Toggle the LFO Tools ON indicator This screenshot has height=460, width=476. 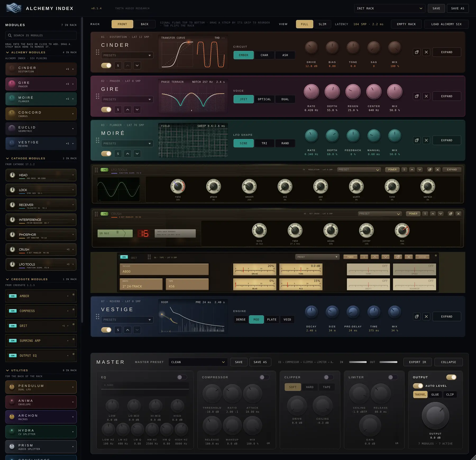click(104, 170)
